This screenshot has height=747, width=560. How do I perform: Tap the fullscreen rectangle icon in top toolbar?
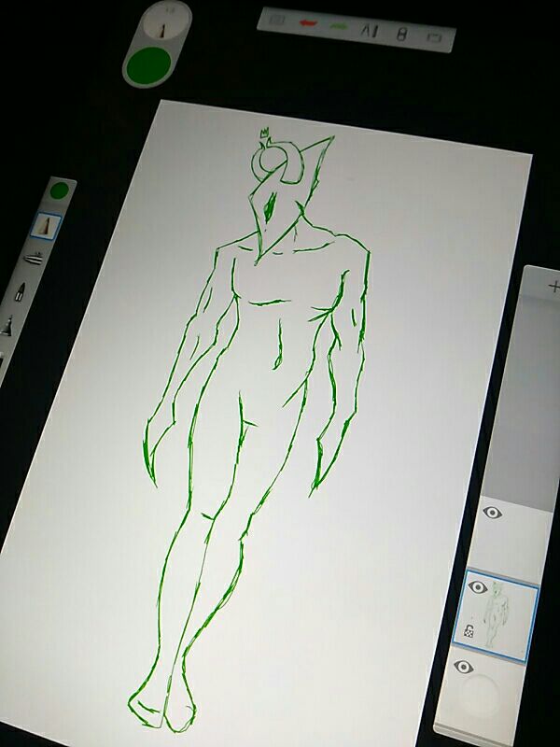point(433,37)
